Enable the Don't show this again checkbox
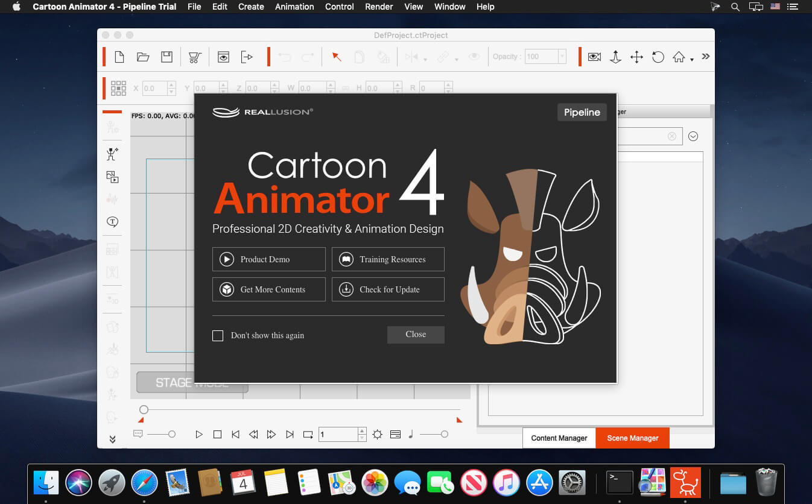The height and width of the screenshot is (504, 812). click(x=218, y=336)
